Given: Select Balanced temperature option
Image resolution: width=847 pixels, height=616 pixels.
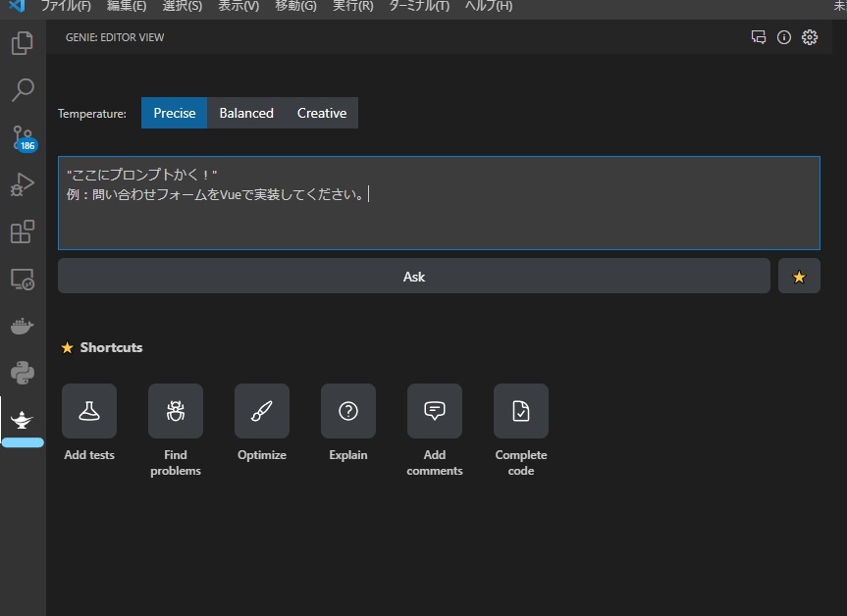Looking at the screenshot, I should pos(246,113).
